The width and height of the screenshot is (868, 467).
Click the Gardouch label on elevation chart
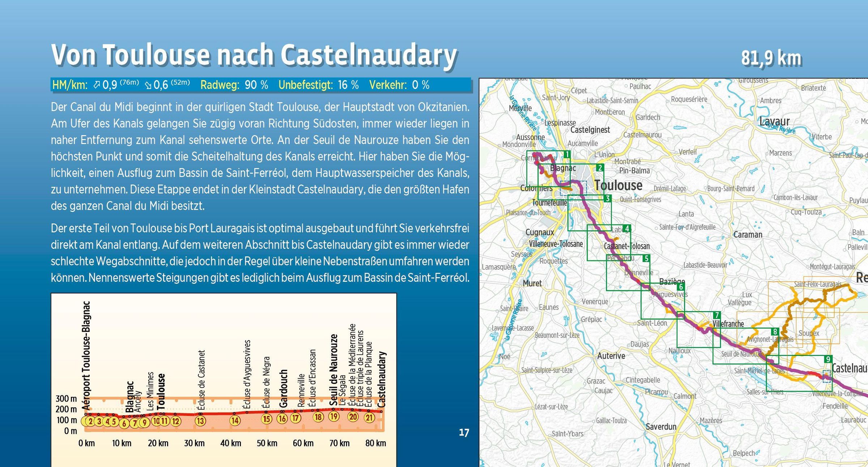click(283, 388)
